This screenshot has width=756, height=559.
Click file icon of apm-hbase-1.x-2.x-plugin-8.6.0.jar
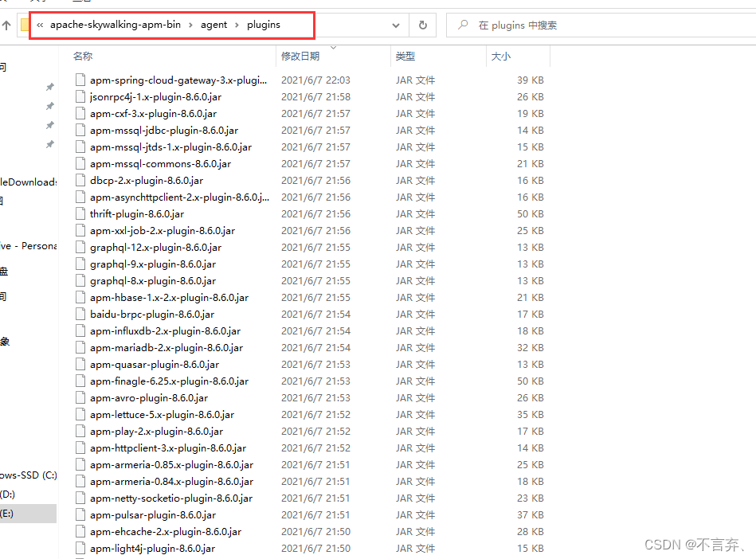tap(80, 297)
